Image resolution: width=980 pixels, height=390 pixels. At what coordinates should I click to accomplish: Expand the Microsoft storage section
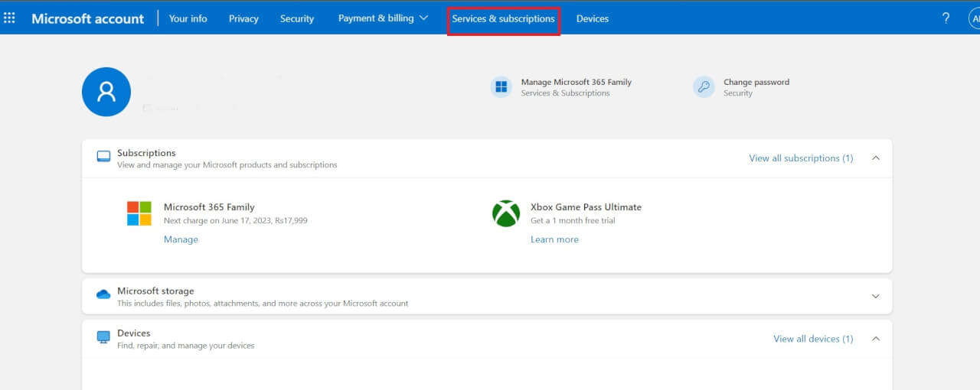pos(876,297)
